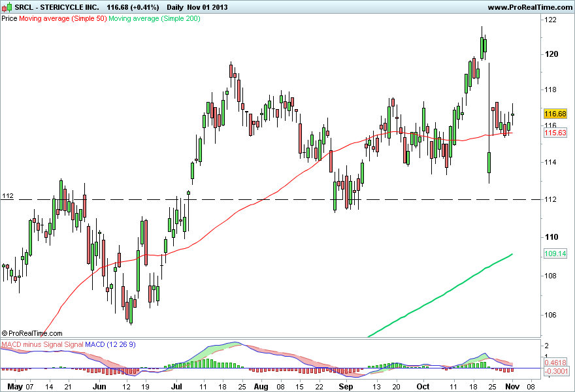575x392 pixels.
Task: Select Moving average (Simple 200) legend
Action: click(x=154, y=18)
